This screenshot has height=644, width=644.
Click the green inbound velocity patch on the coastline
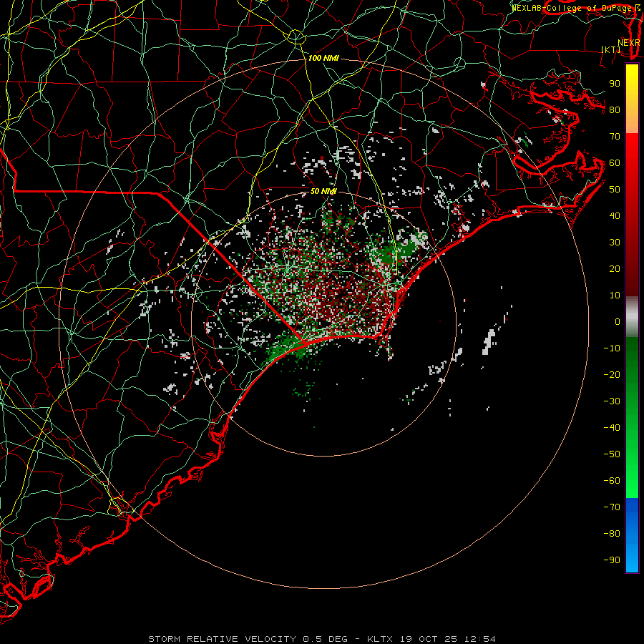[x=288, y=349]
